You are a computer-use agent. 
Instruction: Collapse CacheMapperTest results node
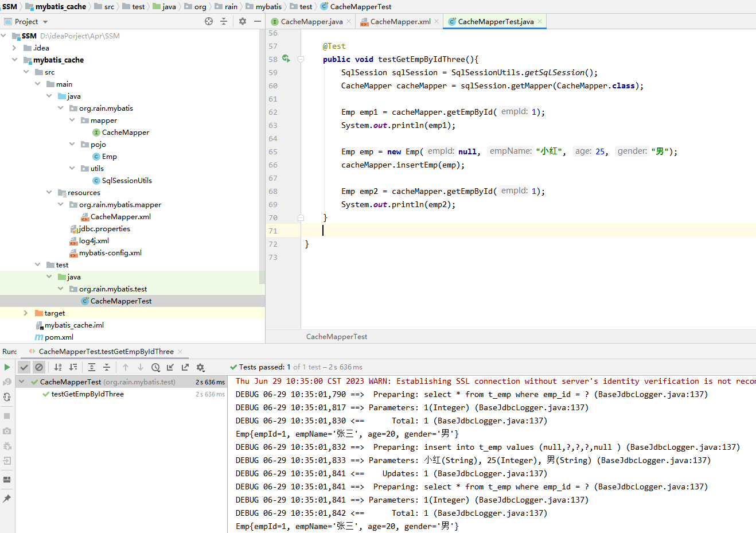[22, 382]
